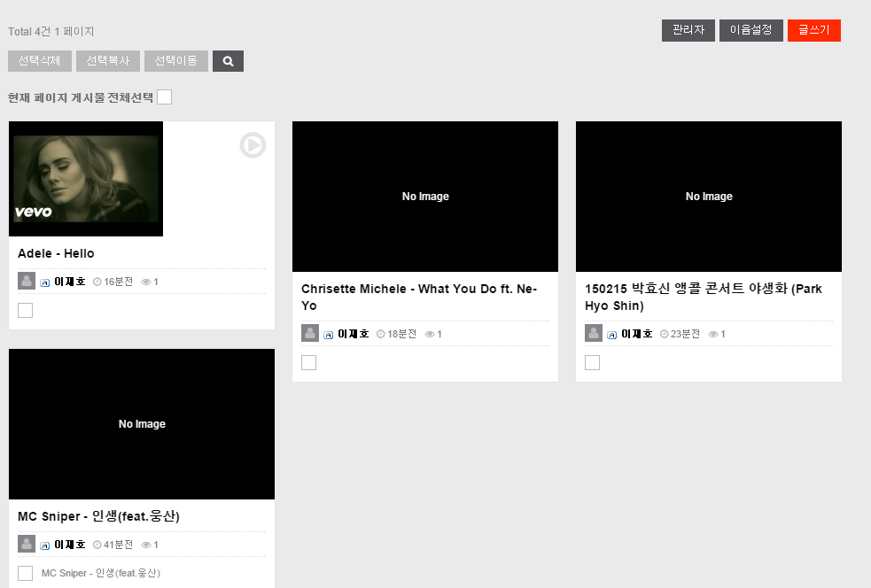
Task: Click the No Image thumbnail of Chrisette Michele
Action: 425,197
